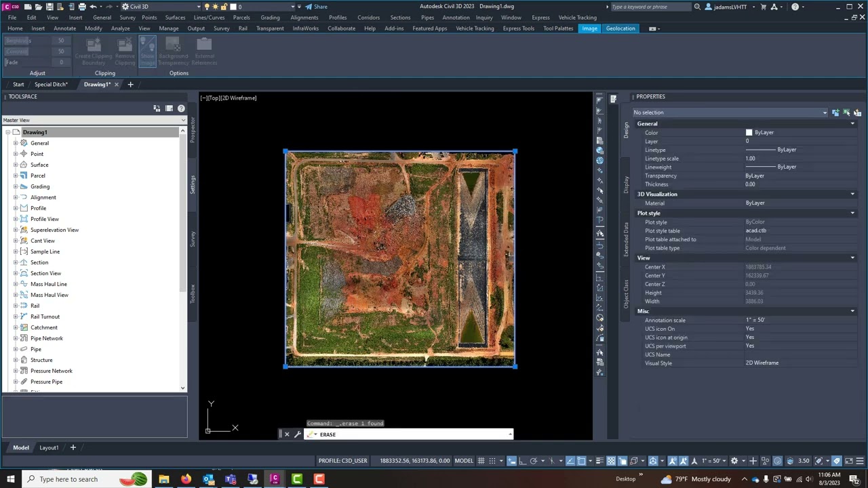Toggle Show Image in the Options panel
Viewport: 868px width, 488px height.
pos(147,52)
